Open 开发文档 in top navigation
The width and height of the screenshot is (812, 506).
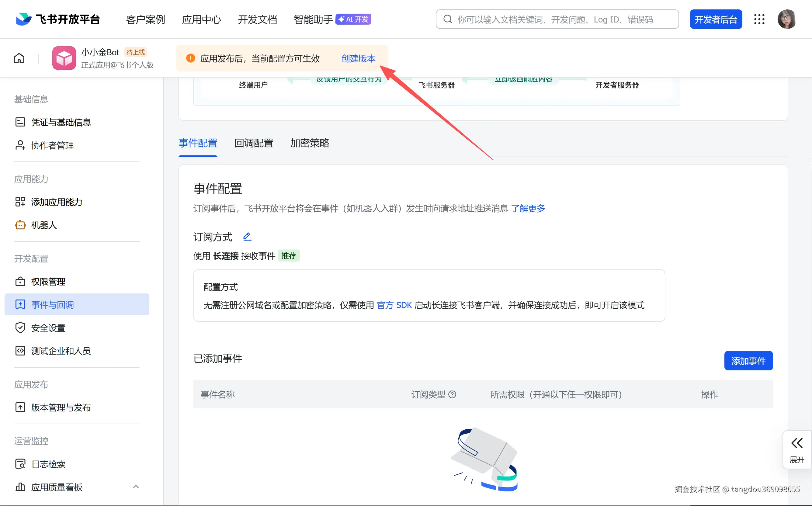coord(257,19)
